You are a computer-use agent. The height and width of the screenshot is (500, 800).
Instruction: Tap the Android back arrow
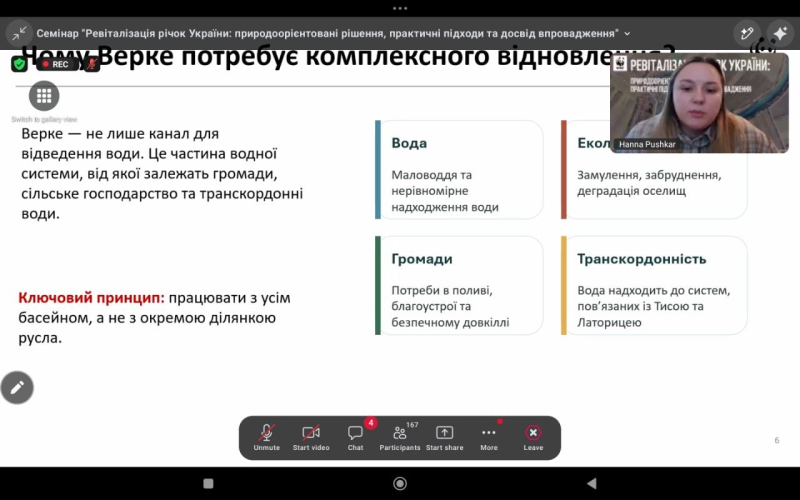(591, 483)
